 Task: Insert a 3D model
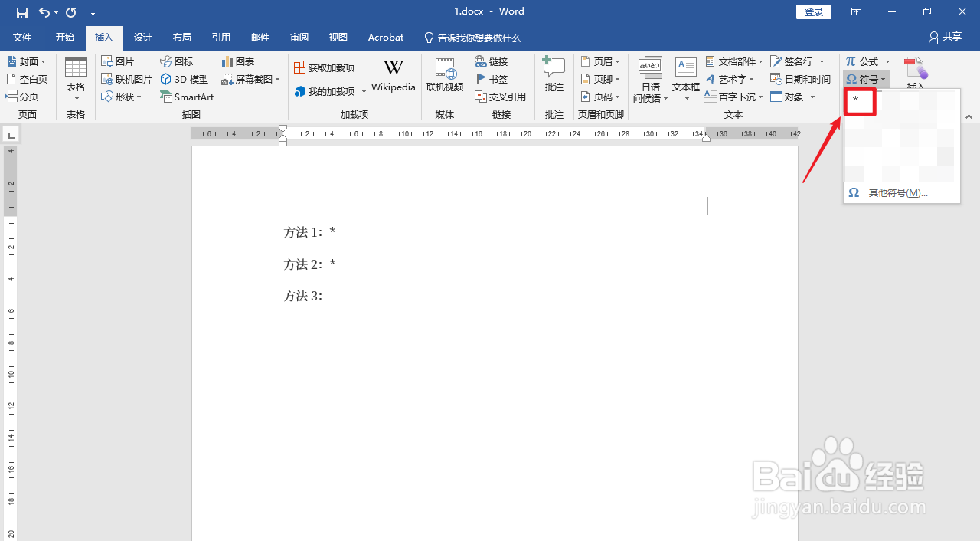pyautogui.click(x=184, y=79)
